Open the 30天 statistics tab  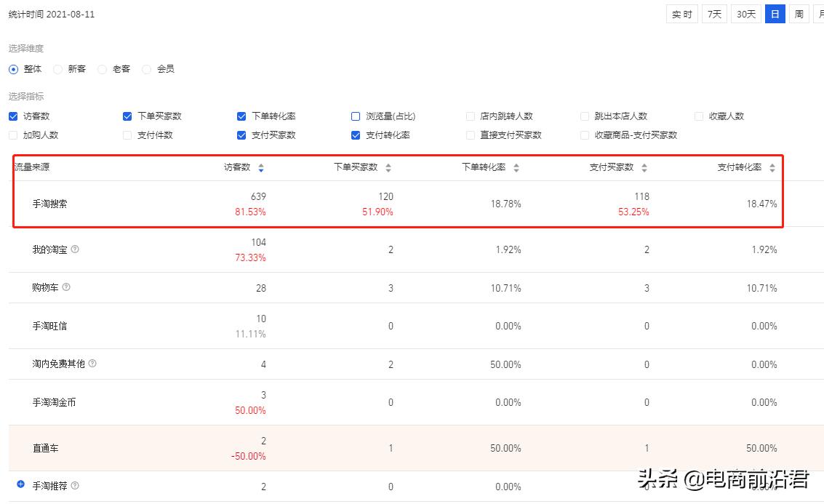coord(745,13)
